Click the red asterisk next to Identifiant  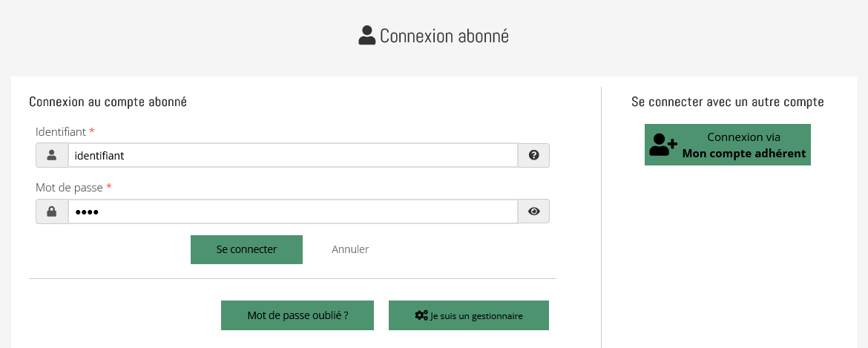pyautogui.click(x=92, y=131)
